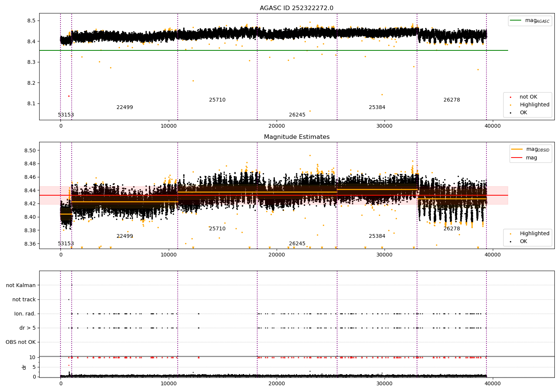Screen dimensions: 560x392
Task: Select the Magnitude Estimates subplot title
Action: click(296, 137)
